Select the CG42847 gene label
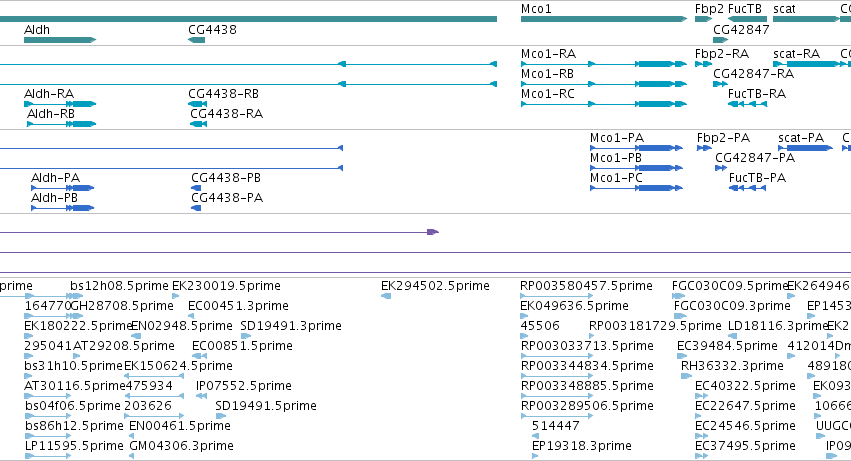The height and width of the screenshot is (461, 851). [x=741, y=30]
